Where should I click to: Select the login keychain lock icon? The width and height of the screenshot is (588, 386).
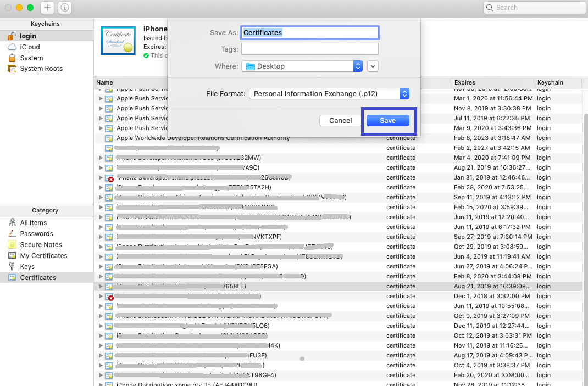click(x=12, y=36)
